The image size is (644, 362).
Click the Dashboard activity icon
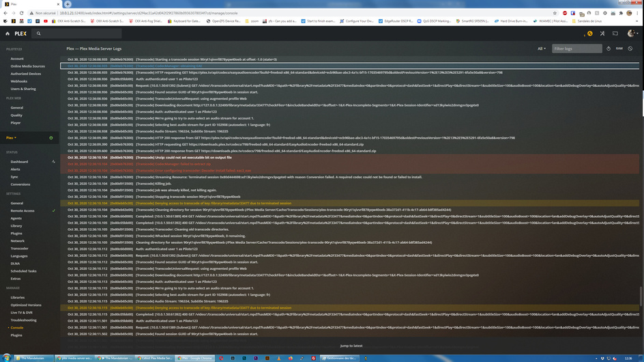click(53, 162)
